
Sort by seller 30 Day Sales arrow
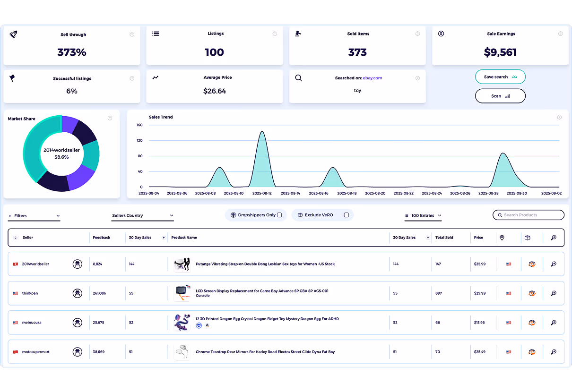[x=164, y=238]
